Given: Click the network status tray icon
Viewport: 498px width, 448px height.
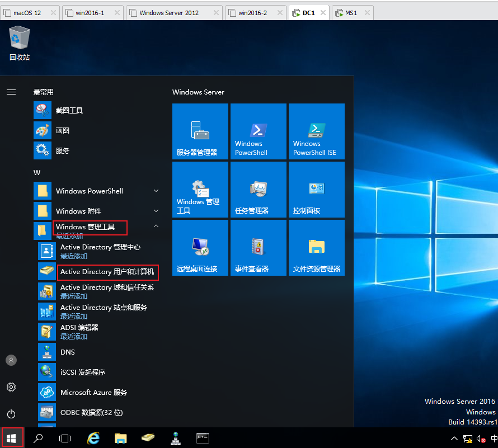Looking at the screenshot, I should tap(468, 439).
